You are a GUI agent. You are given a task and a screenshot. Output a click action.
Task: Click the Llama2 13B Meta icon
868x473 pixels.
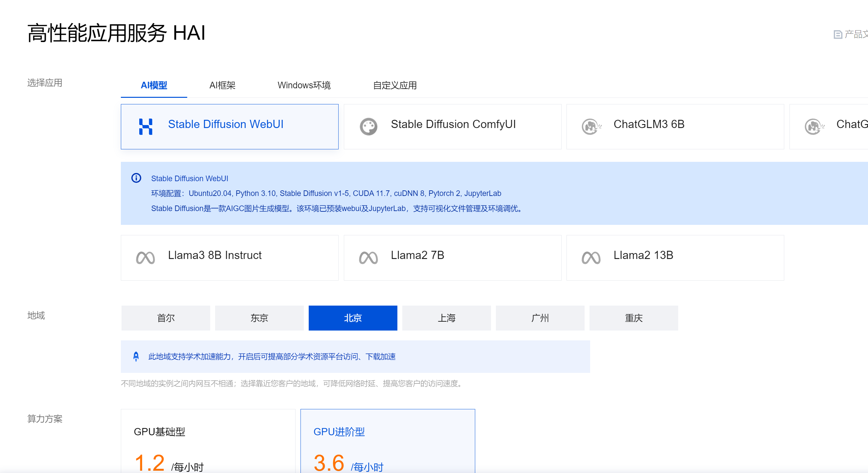tap(591, 258)
